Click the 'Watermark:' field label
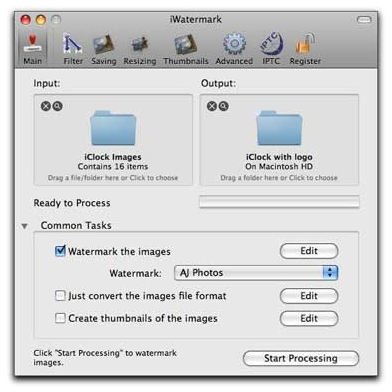 pyautogui.click(x=135, y=273)
